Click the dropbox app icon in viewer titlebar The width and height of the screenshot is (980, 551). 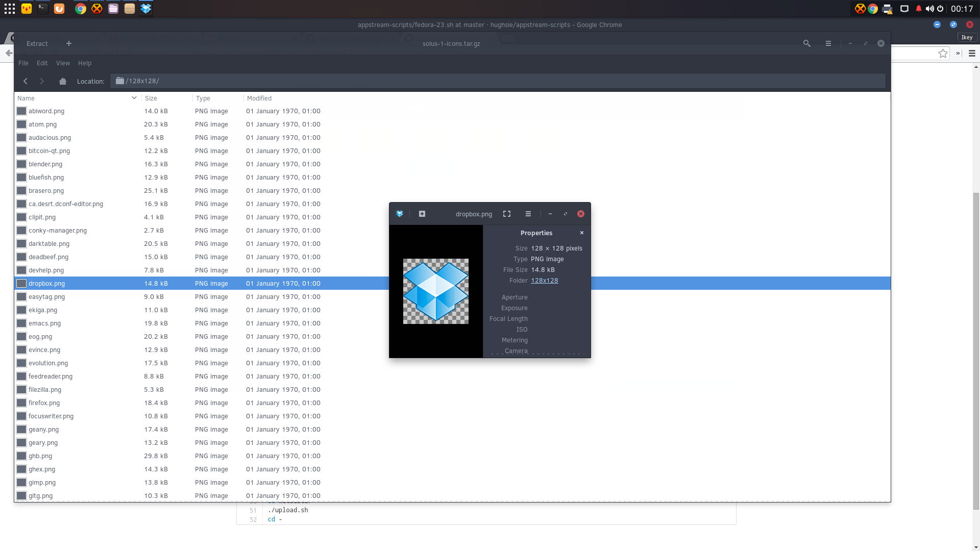pos(400,214)
